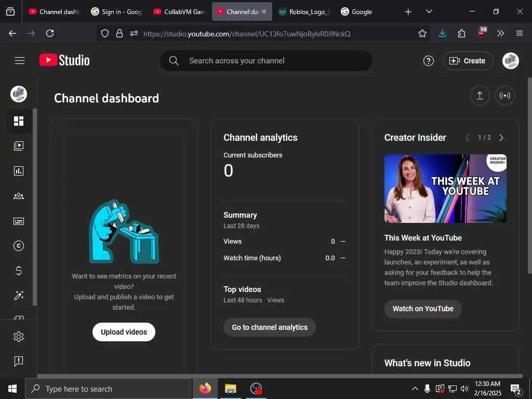Switch to the Roblox_Logo tab
This screenshot has height=399, width=532.
(x=303, y=12)
